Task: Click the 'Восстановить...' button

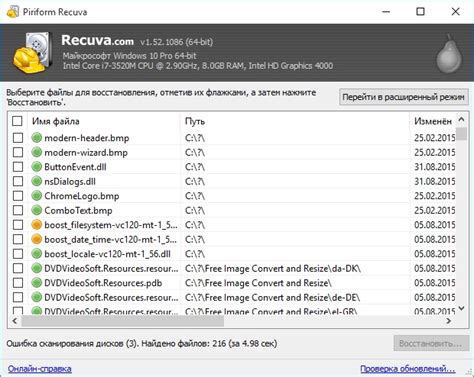Action: click(431, 343)
